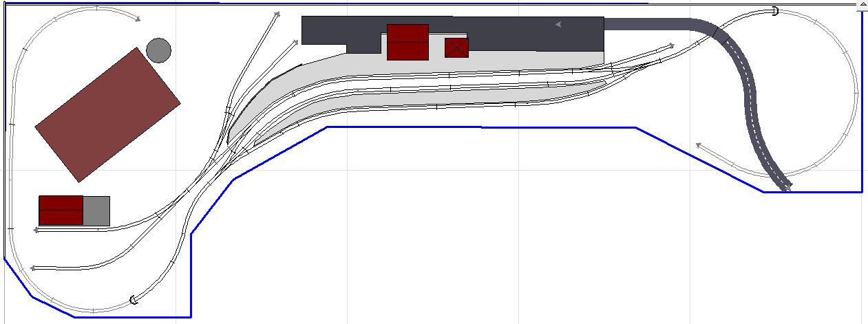The width and height of the screenshot is (868, 324).
Task: Click track end arrow at top-left loop
Action: click(138, 19)
